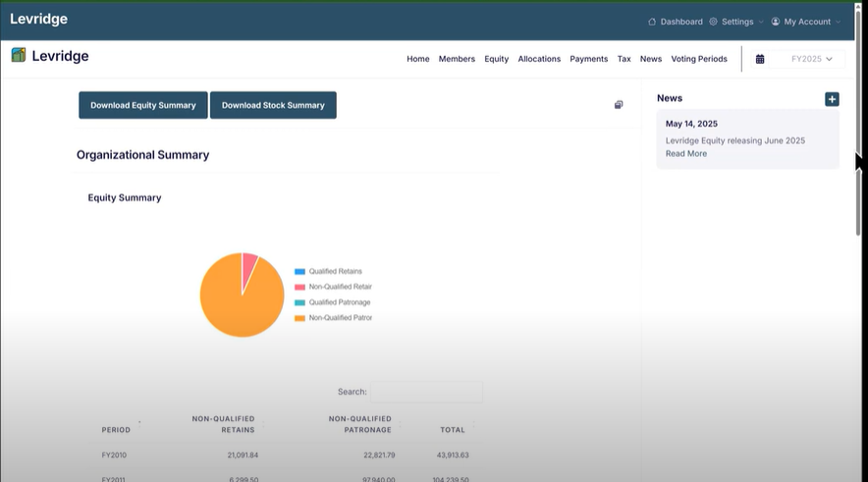This screenshot has height=482, width=868.
Task: Open the Allocations menu item
Action: 539,59
